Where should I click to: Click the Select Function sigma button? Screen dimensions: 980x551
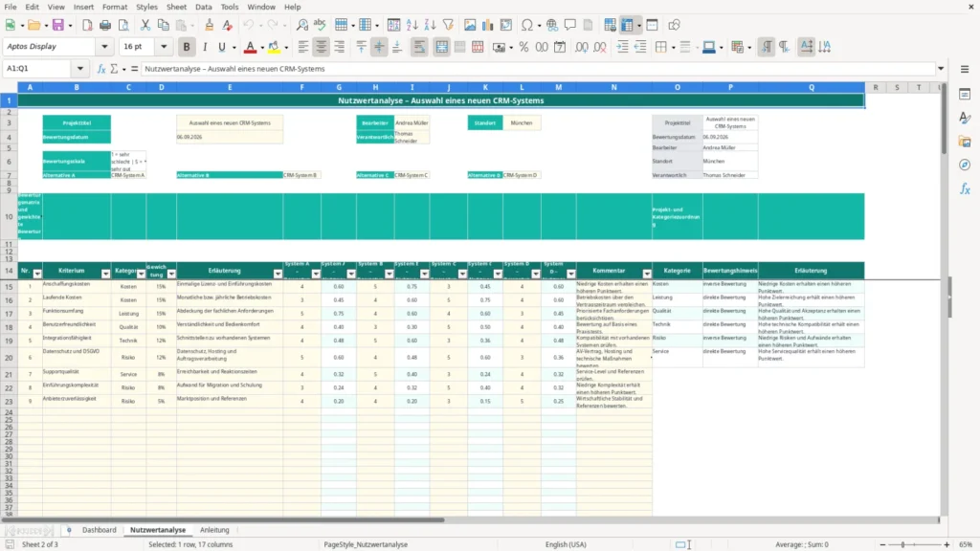(115, 69)
